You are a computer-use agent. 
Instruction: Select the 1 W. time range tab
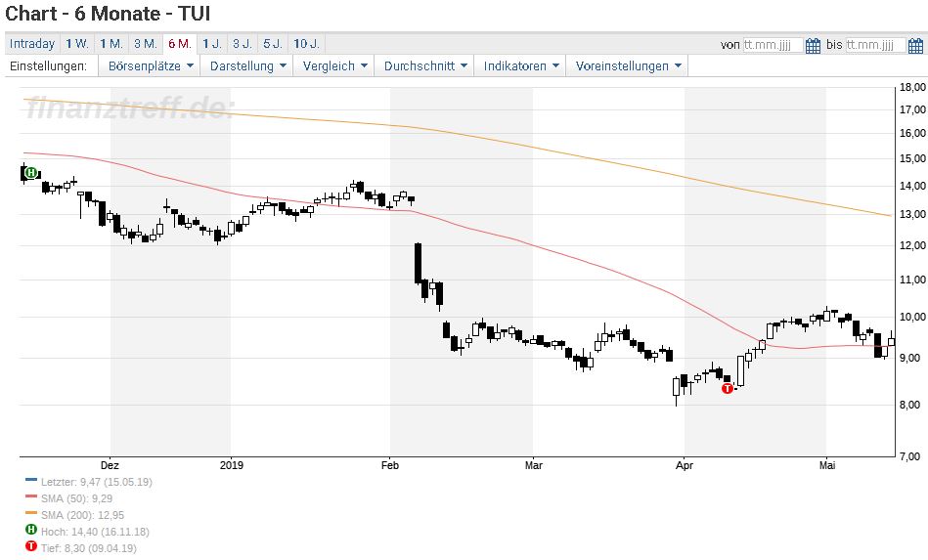pos(77,44)
